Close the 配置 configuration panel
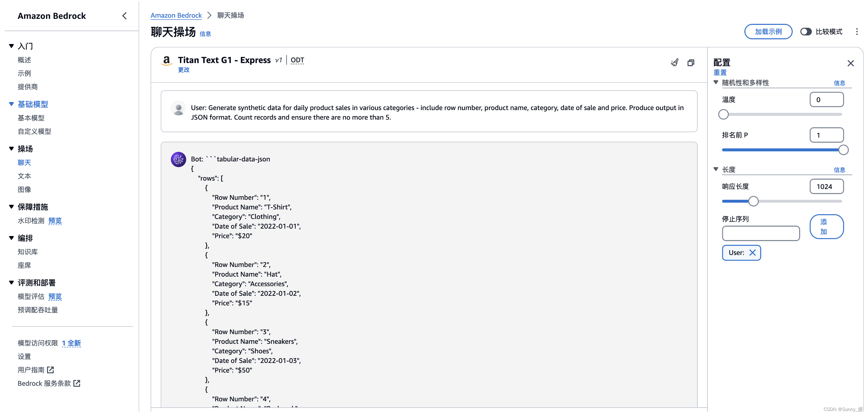The image size is (868, 415). tap(851, 63)
